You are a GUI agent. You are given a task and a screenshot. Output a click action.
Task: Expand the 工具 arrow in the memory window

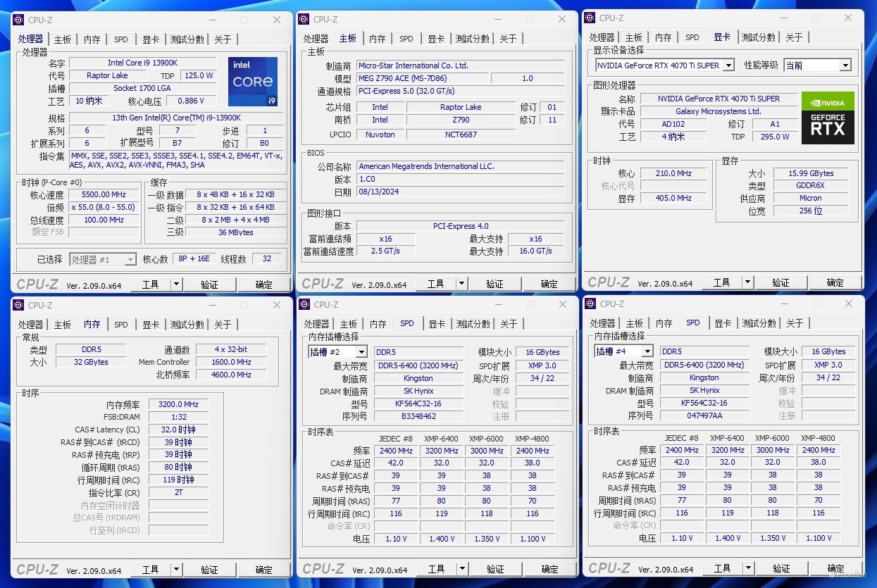[x=176, y=570]
